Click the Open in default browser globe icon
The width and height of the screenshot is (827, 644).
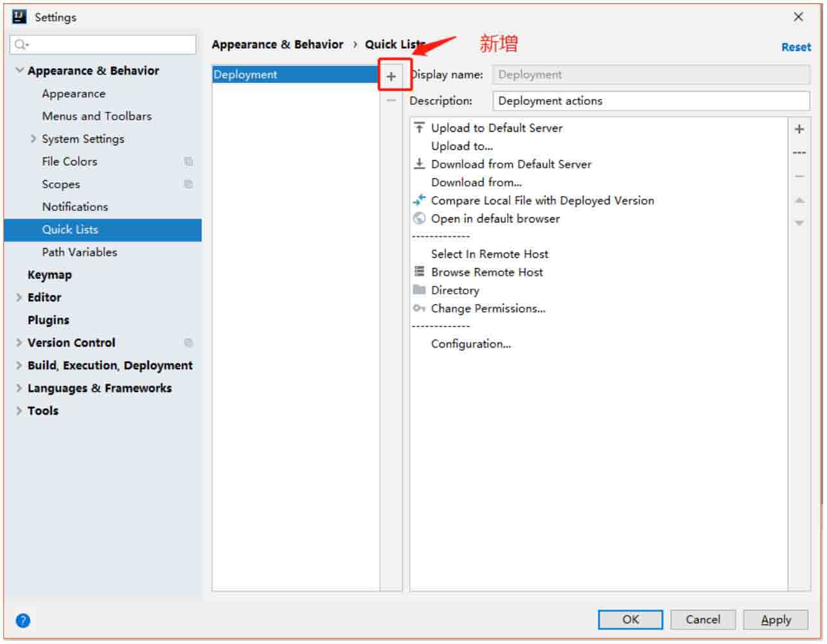[x=420, y=219]
